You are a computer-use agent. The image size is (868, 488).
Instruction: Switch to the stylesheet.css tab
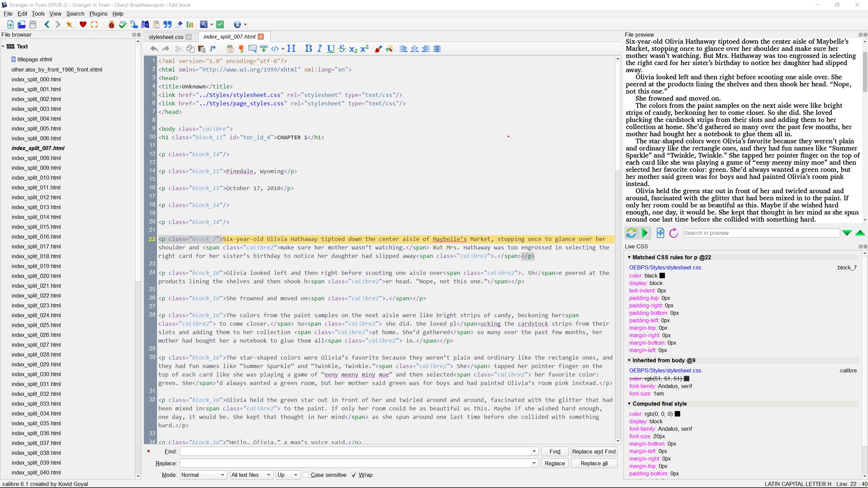coord(166,37)
